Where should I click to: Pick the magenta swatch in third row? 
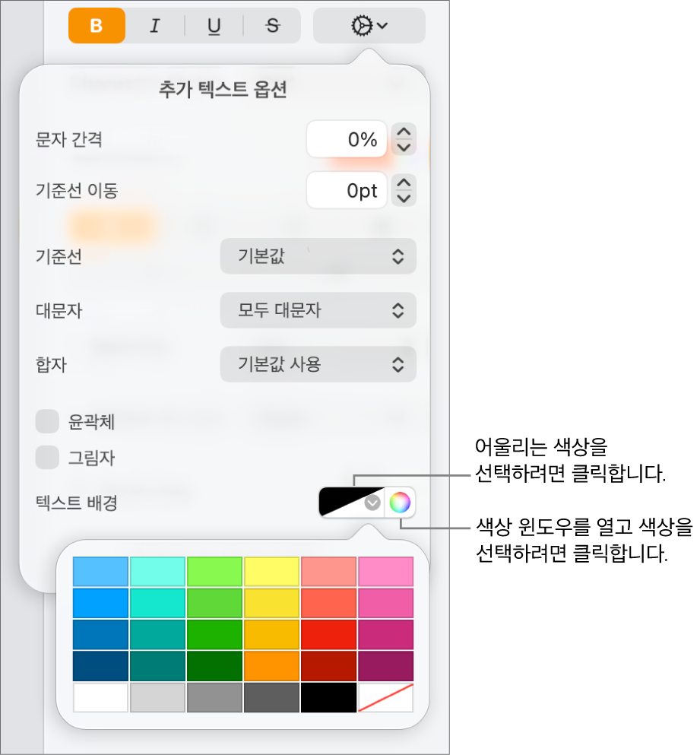[385, 635]
